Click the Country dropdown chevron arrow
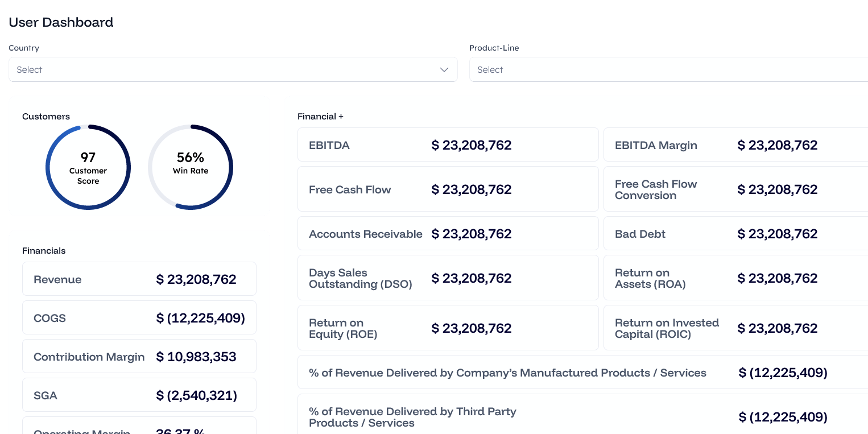 444,69
